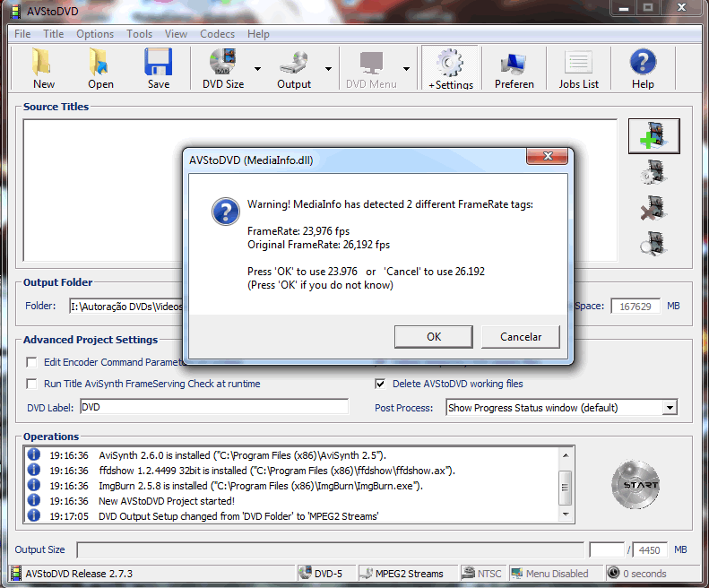Click the empty output size value field
709x588 pixels.
click(x=607, y=550)
